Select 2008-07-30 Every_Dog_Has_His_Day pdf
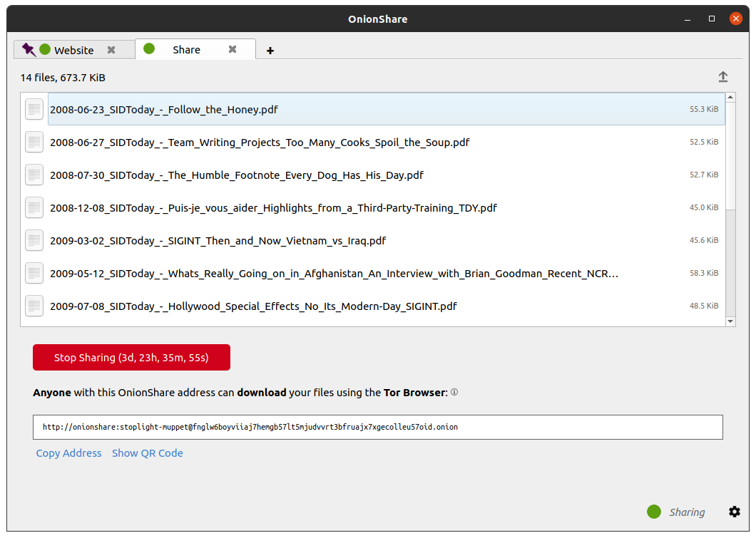756x538 pixels. coord(373,175)
